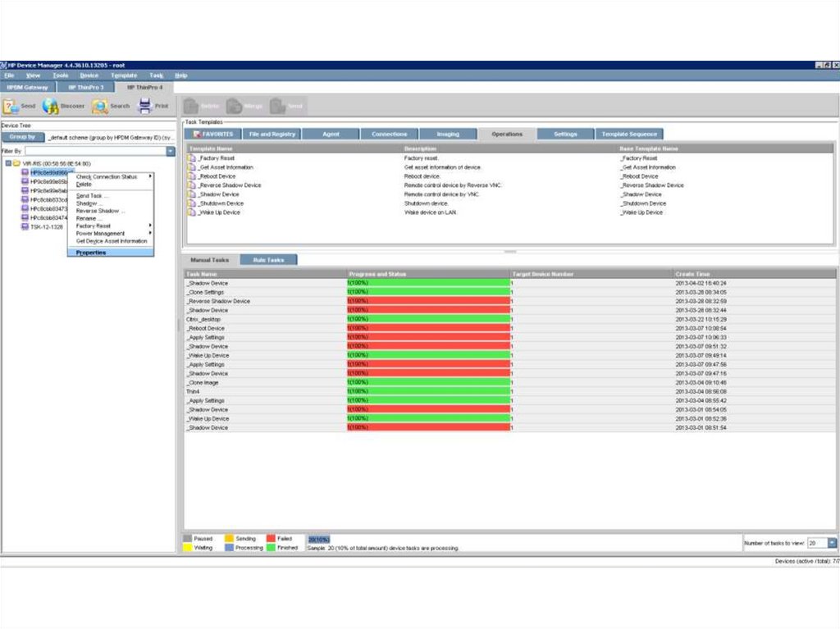
Task: Open the Agent template tab
Action: coord(331,134)
